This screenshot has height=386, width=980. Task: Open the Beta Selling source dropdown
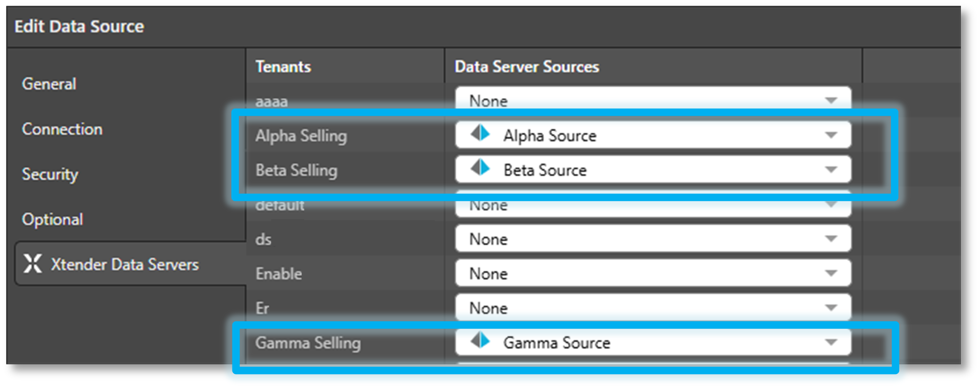coord(653,169)
